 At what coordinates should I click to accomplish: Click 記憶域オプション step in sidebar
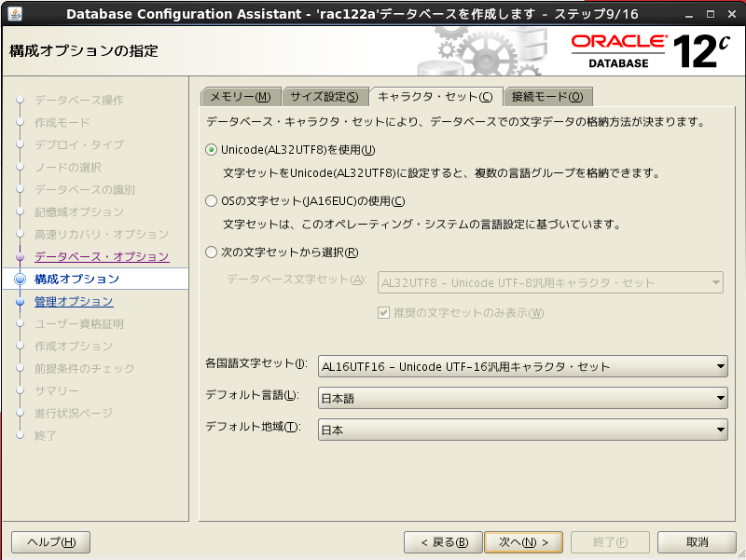pyautogui.click(x=79, y=212)
